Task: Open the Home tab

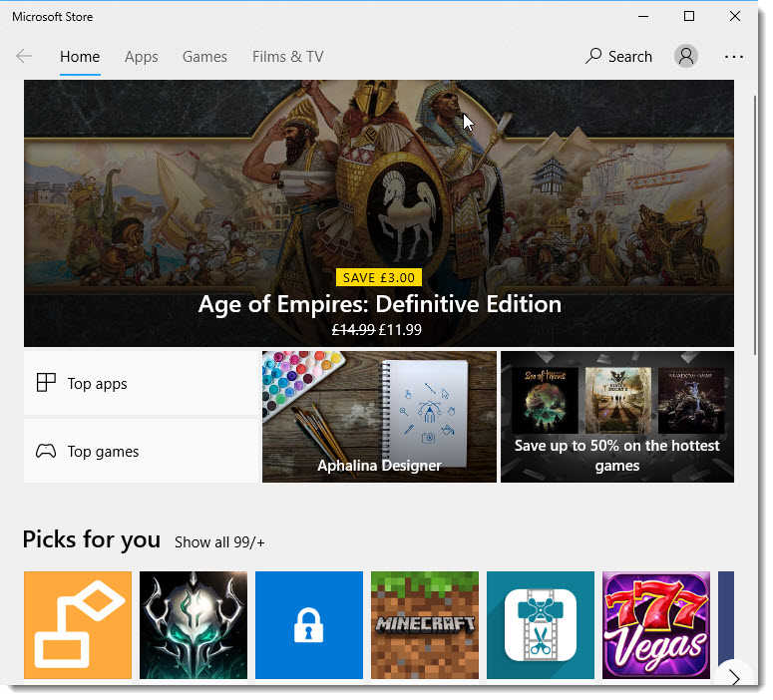Action: [80, 57]
